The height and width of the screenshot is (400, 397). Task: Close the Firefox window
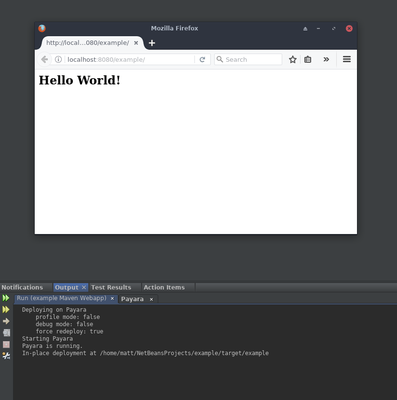(349, 29)
